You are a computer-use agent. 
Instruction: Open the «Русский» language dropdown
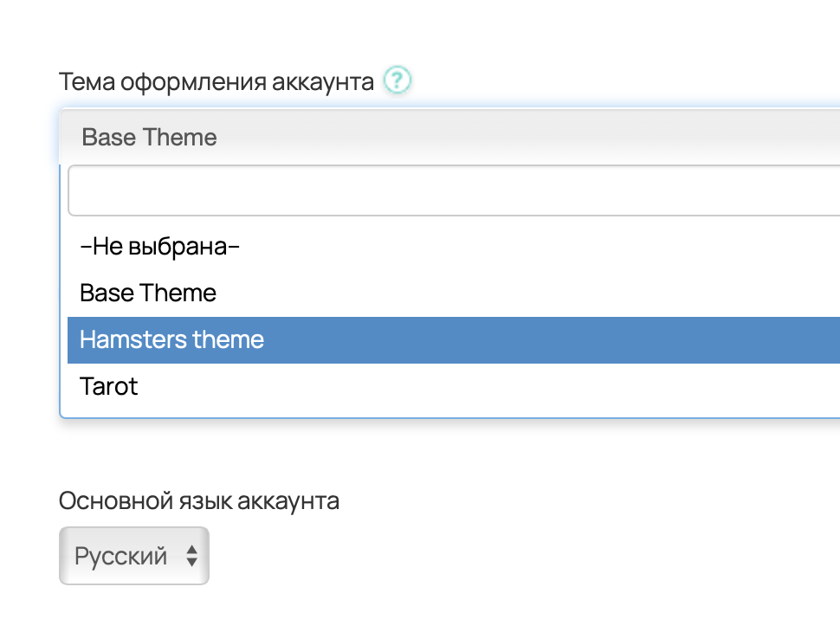122,556
